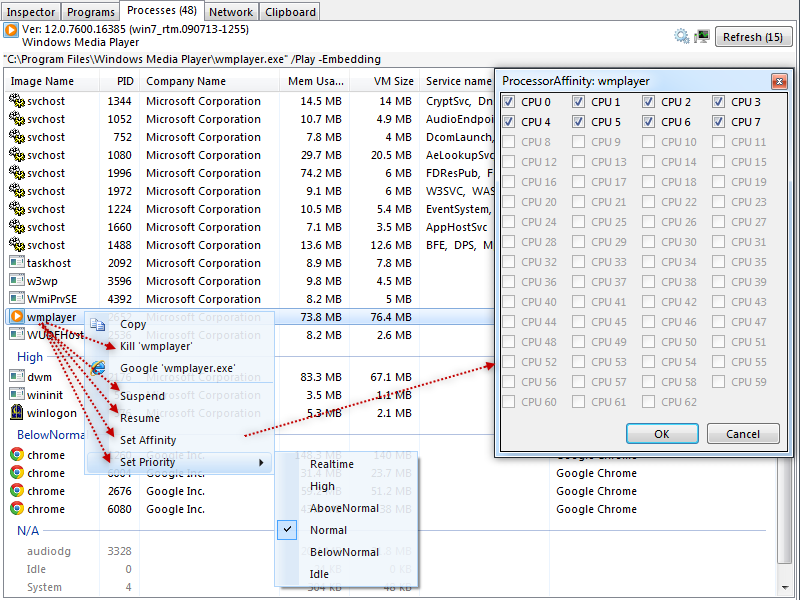This screenshot has height=600, width=800.
Task: Open the Clipboard tab
Action: pyautogui.click(x=290, y=12)
